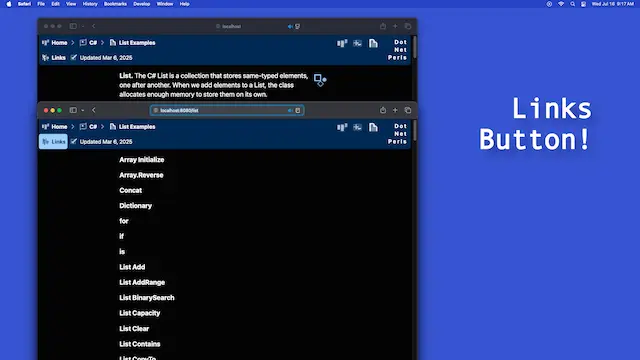Click the front window vertical scrollbar
The image size is (640, 360).
tap(415, 131)
